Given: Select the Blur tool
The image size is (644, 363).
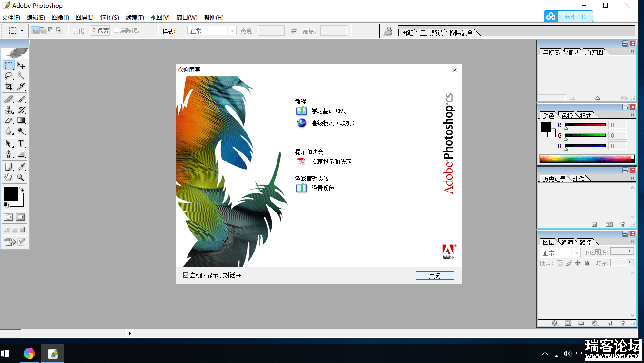Looking at the screenshot, I should 9,131.
